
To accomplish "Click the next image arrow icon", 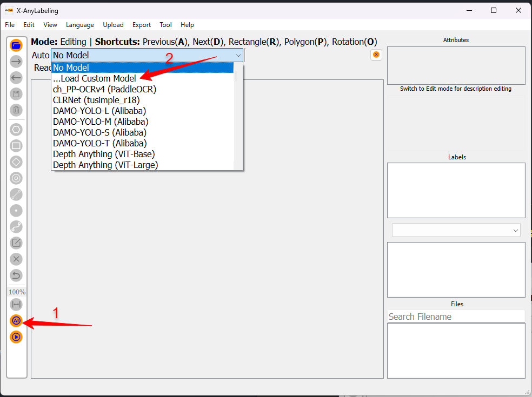I will point(16,62).
